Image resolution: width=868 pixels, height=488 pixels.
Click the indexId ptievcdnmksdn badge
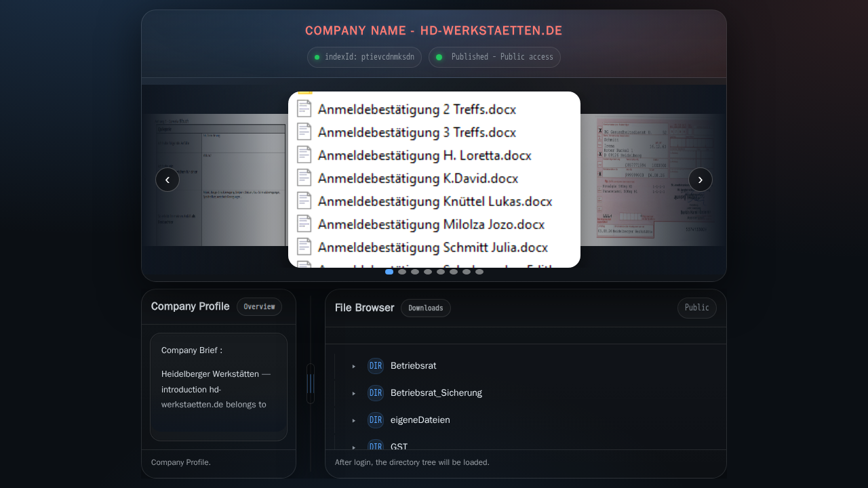click(x=364, y=57)
